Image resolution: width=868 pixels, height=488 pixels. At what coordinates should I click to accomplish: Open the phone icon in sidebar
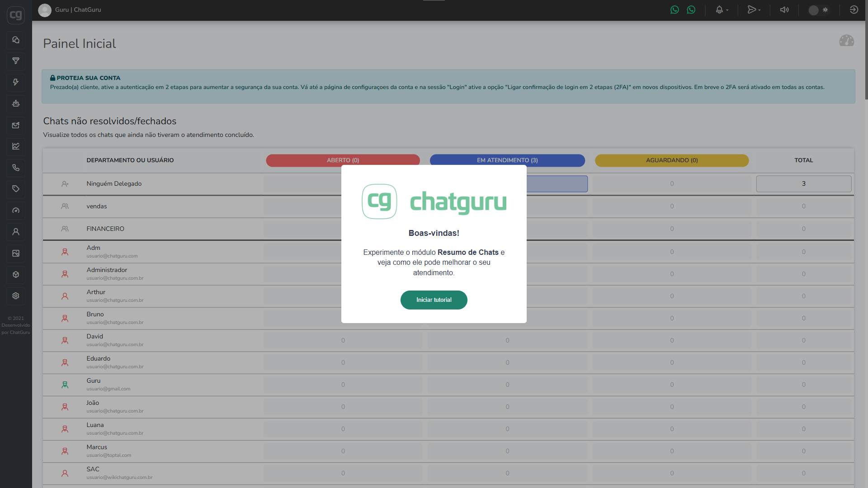(x=16, y=168)
